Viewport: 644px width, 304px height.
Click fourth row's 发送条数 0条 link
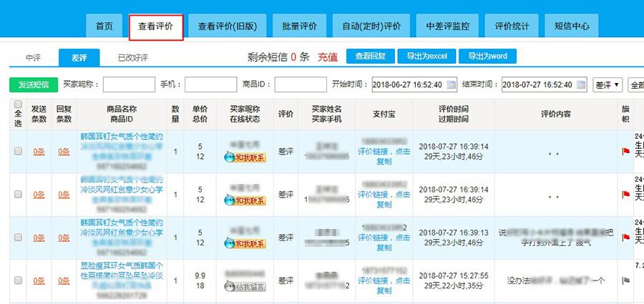click(x=39, y=281)
